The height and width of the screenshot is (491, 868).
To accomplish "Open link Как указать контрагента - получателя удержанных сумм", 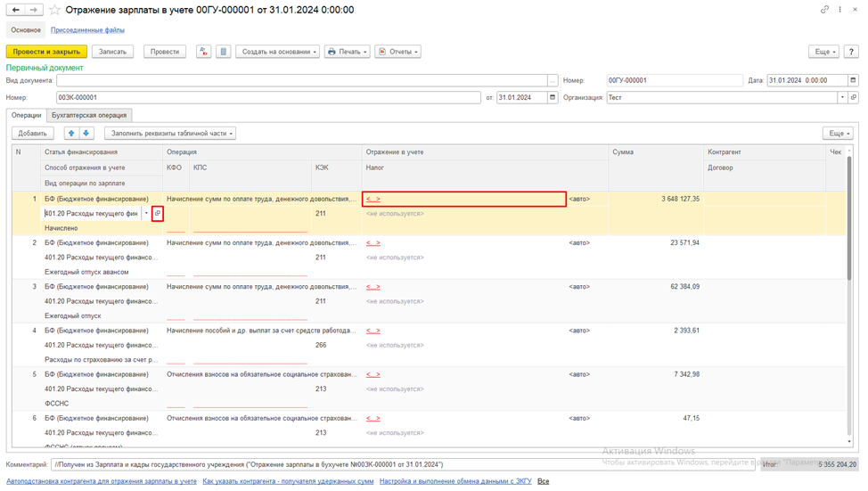I will click(288, 481).
